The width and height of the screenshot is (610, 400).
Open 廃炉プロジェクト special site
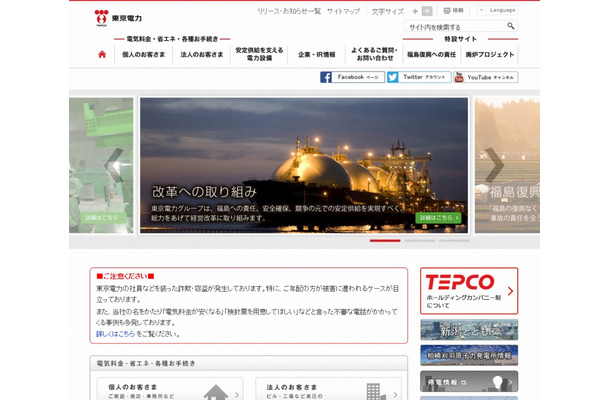click(489, 54)
